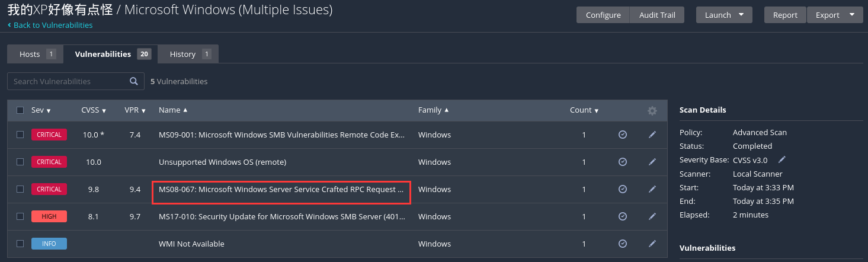Click the accept-risk clock icon for MS08-067
868x262 pixels.
[623, 189]
